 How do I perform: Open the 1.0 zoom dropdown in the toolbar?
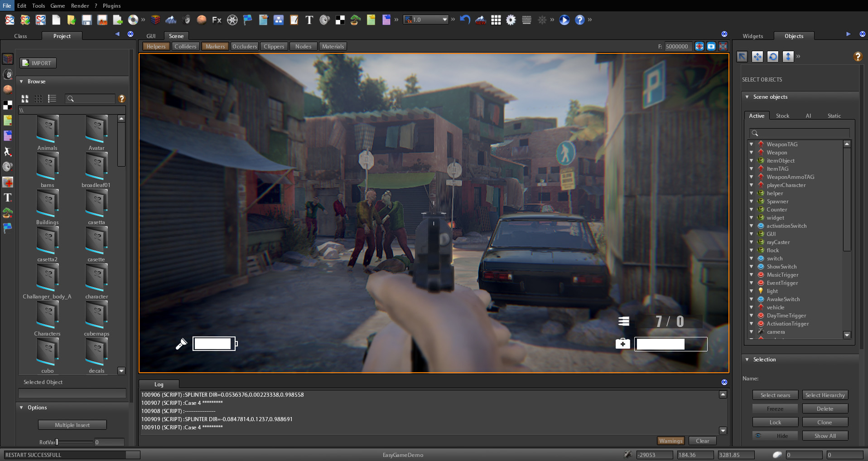tap(444, 19)
